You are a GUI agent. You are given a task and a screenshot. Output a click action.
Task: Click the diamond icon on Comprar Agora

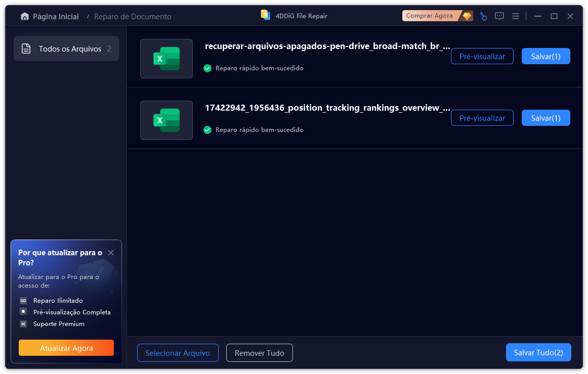click(467, 16)
